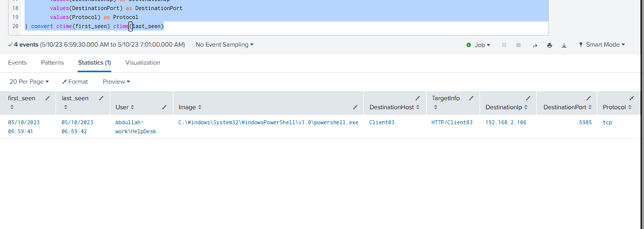Viewport: 644px width, 229px height.
Task: Edit the first_seen column with pencil icon
Action: (48, 98)
